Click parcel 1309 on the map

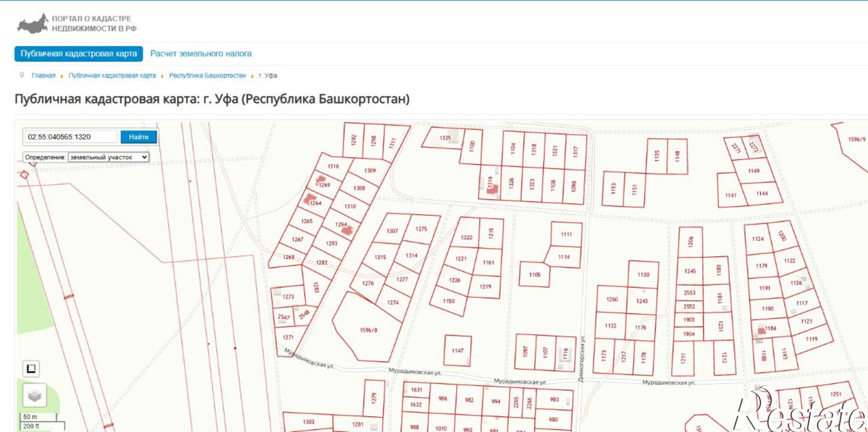(370, 171)
